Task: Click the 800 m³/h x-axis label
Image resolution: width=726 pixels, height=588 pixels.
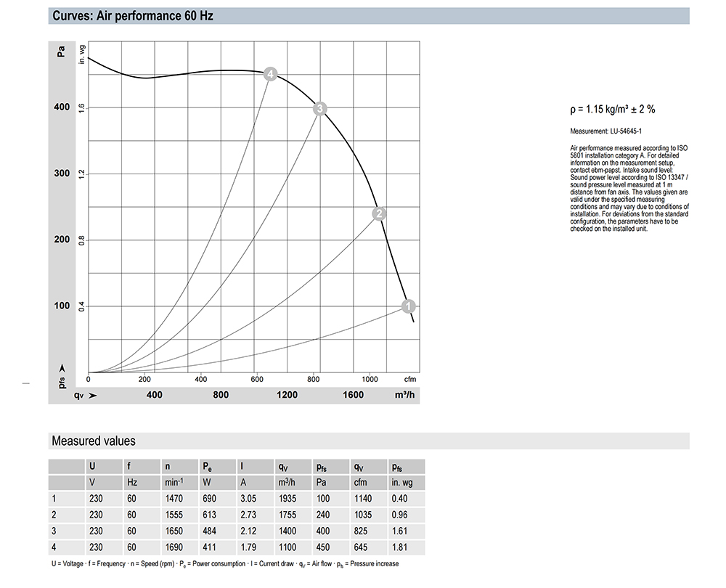Action: pos(221,395)
